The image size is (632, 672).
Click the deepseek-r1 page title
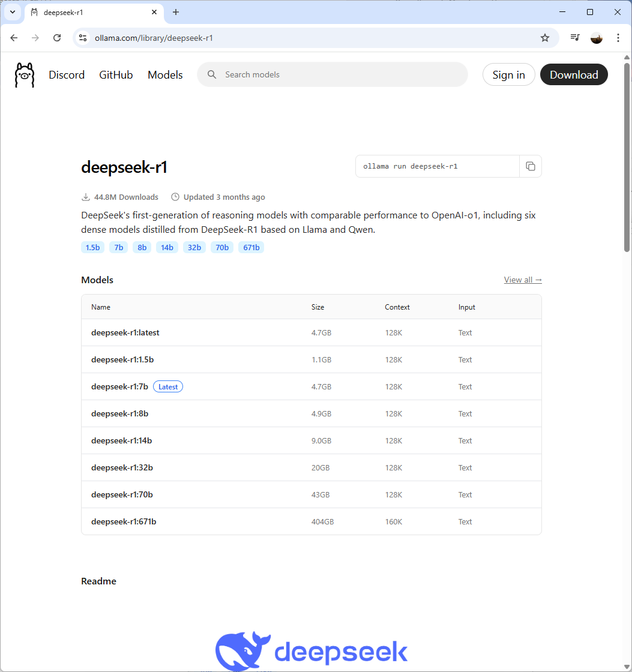pos(124,167)
